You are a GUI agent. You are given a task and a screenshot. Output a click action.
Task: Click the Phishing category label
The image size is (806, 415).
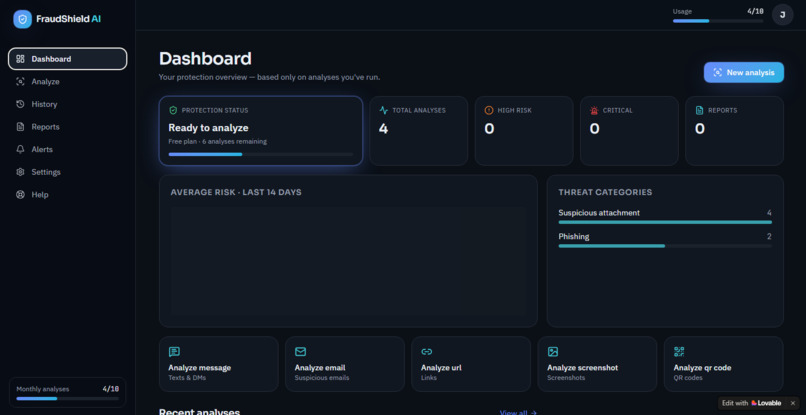point(574,237)
